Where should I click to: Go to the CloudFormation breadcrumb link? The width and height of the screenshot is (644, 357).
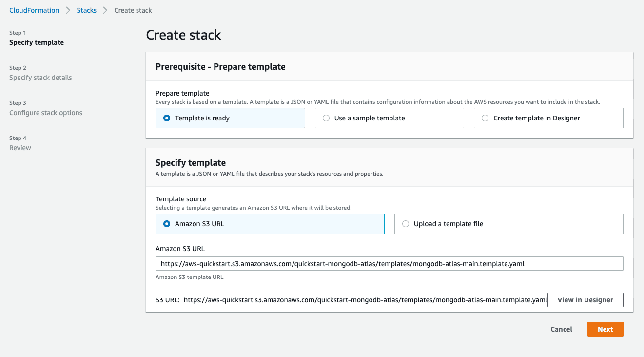click(x=34, y=10)
